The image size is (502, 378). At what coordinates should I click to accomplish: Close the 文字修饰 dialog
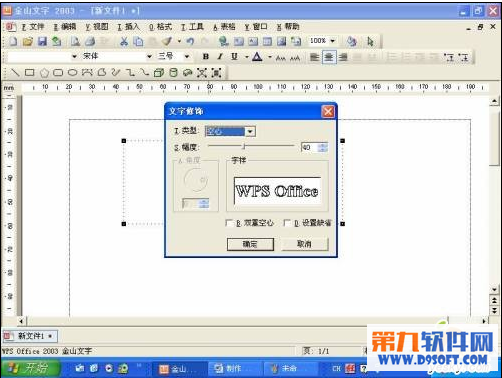point(328,111)
